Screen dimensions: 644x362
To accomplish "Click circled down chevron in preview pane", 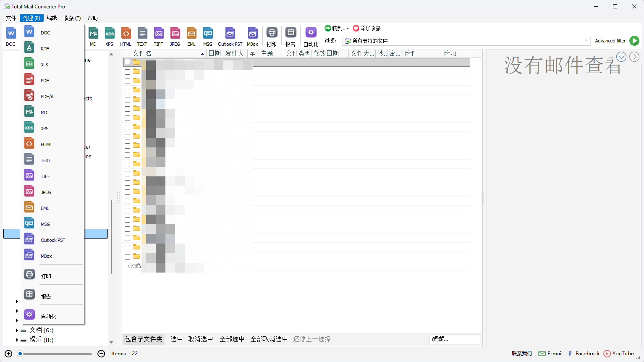I will [621, 57].
